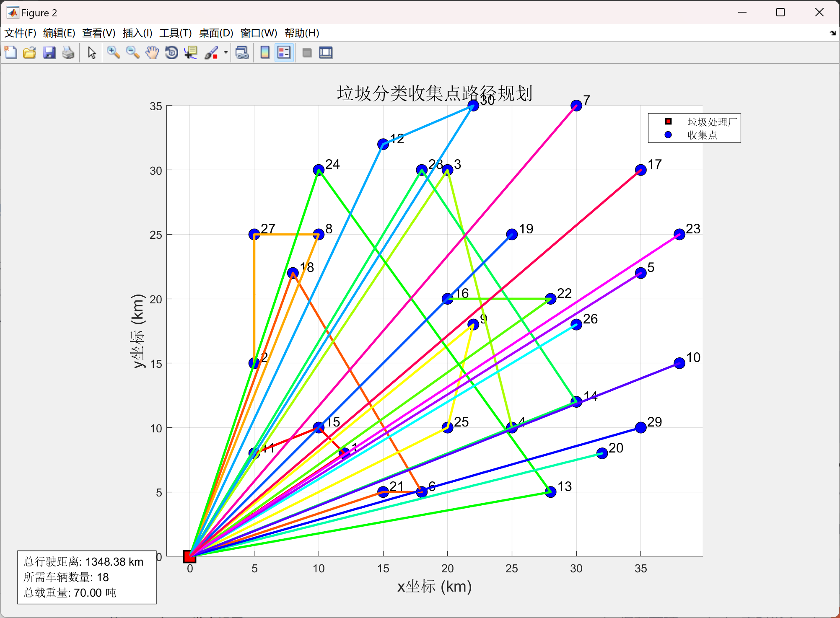Click the Show Plot Tools button
Viewport: 840px width, 618px height.
[326, 53]
